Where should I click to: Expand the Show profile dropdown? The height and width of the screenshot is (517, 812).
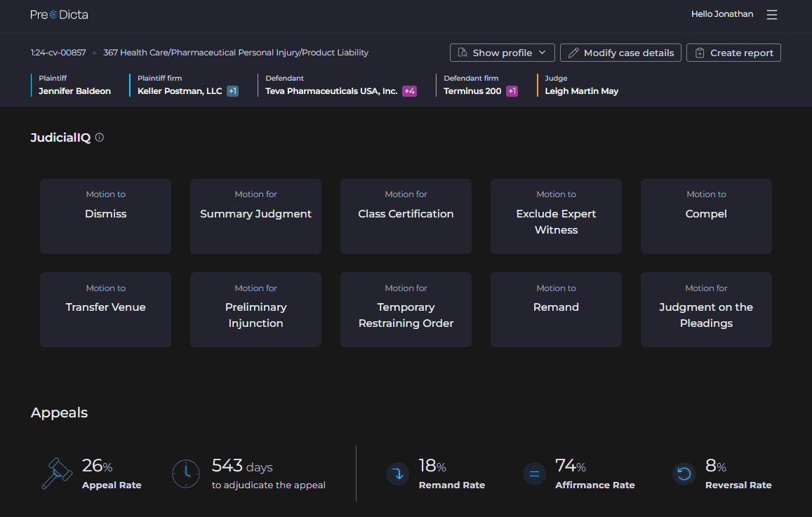click(502, 53)
